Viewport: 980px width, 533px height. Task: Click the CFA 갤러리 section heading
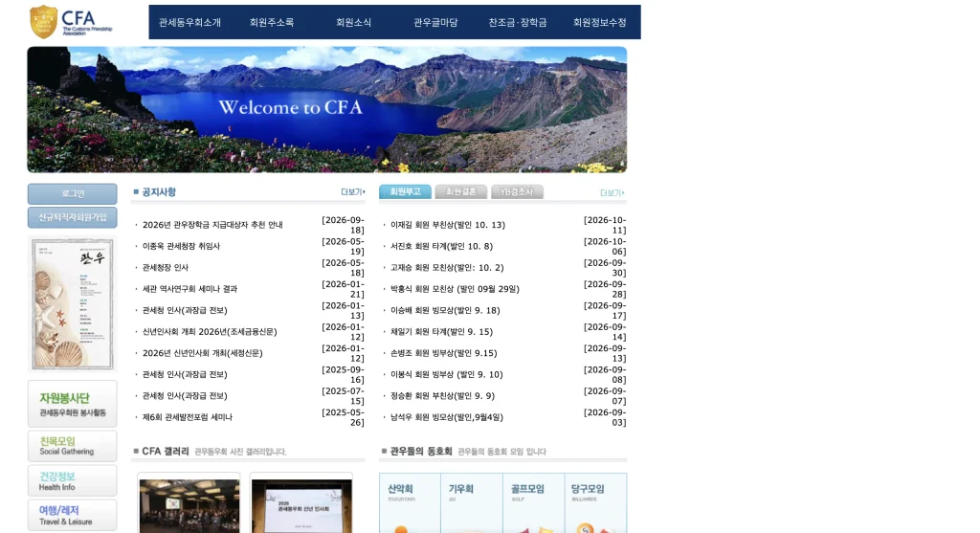click(165, 451)
